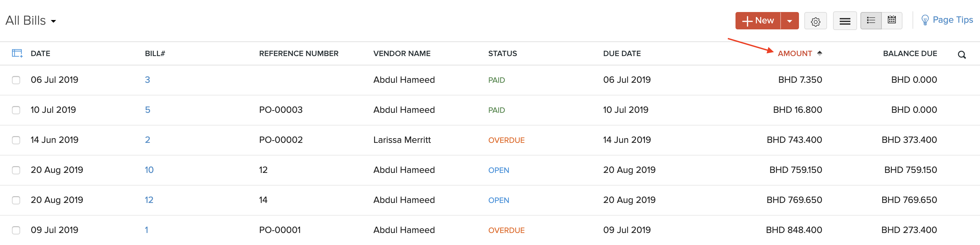Expand the All Bills view dropdown
The width and height of the screenshot is (980, 245).
[x=54, y=21]
